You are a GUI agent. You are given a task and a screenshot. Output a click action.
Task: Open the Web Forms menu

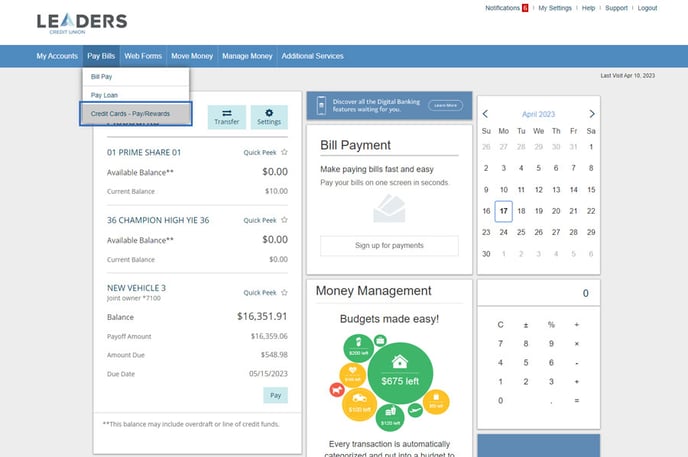[x=143, y=56]
